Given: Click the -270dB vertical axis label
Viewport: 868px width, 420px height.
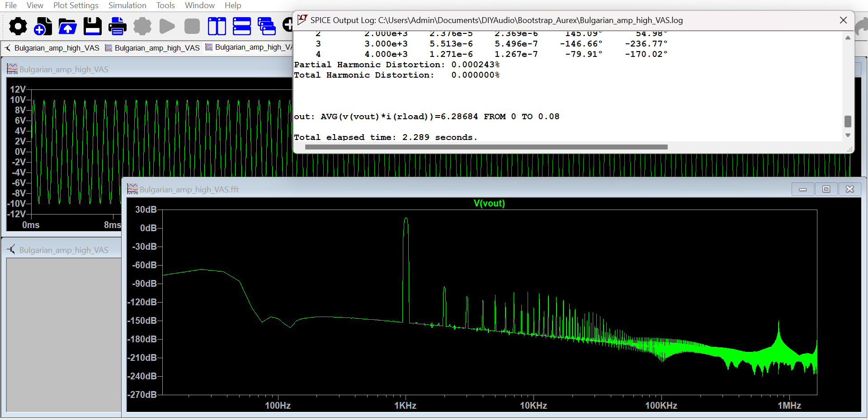Looking at the screenshot, I should point(142,395).
